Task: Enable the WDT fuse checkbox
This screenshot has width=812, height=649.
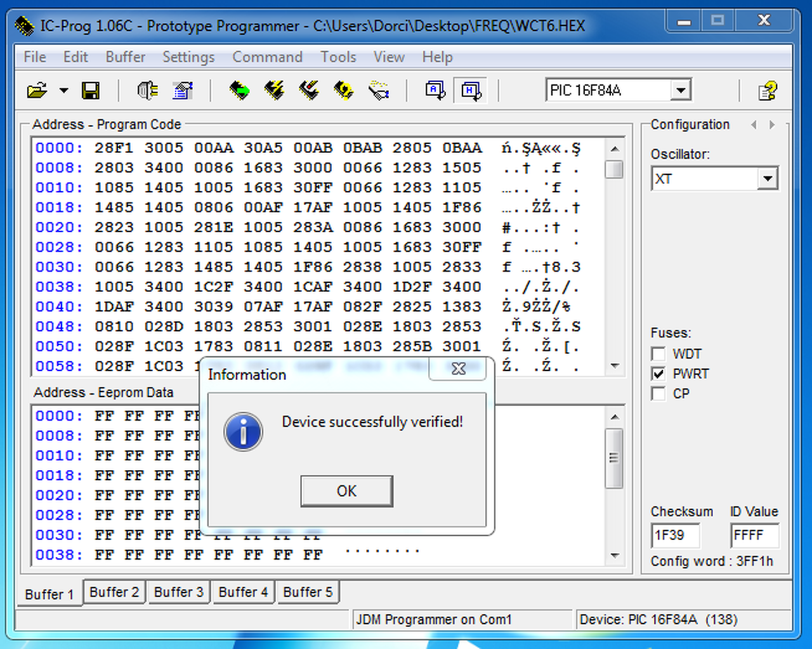Action: [658, 354]
